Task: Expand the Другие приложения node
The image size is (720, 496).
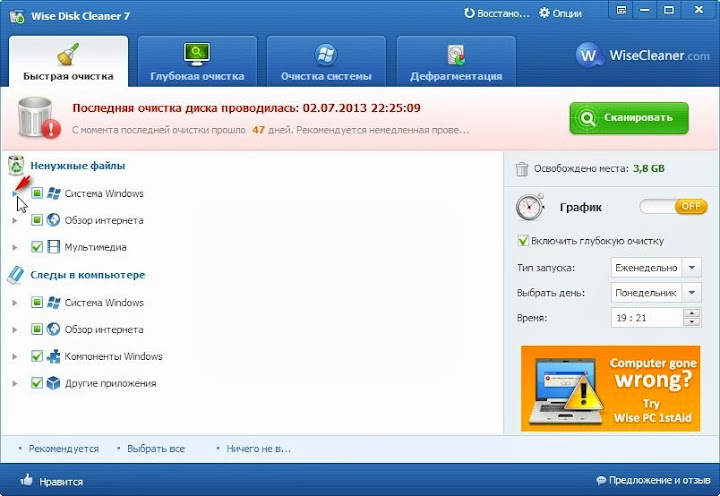Action: 15,383
